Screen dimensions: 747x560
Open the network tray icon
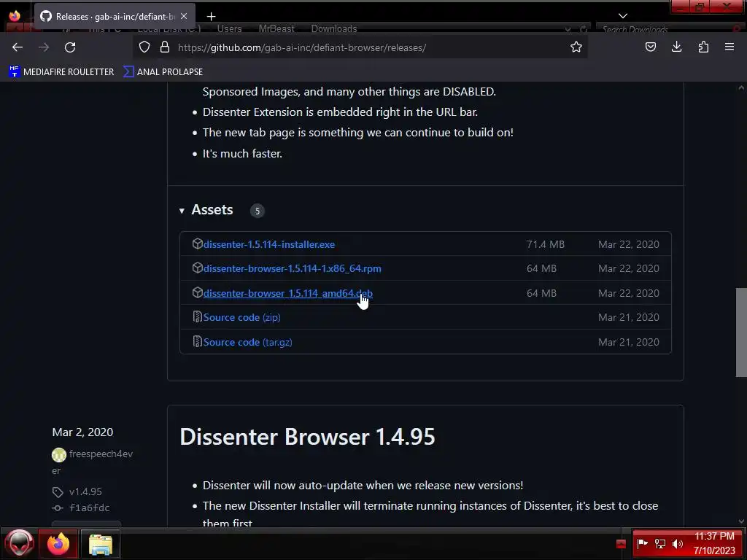point(659,543)
